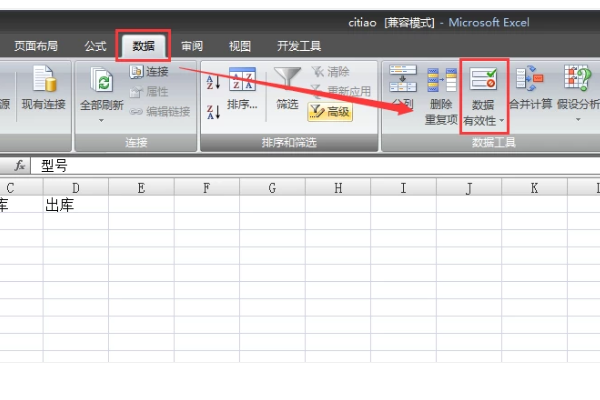Select column header C

pos(21,188)
